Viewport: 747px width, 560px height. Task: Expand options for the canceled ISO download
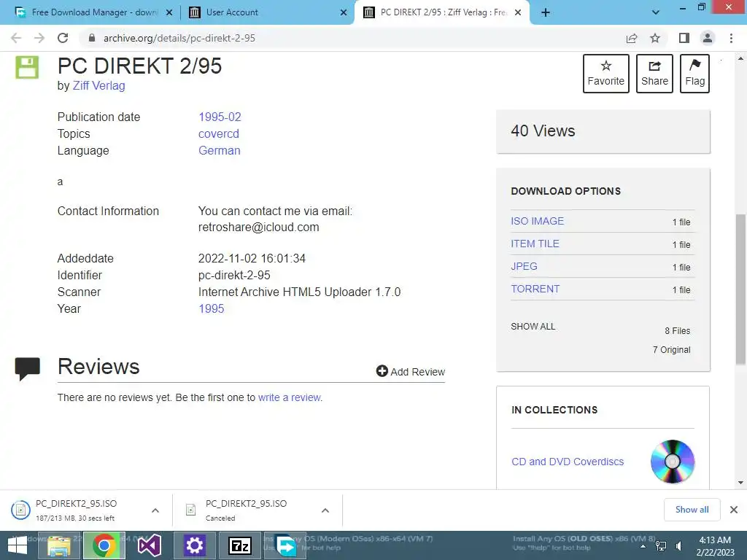(x=325, y=510)
